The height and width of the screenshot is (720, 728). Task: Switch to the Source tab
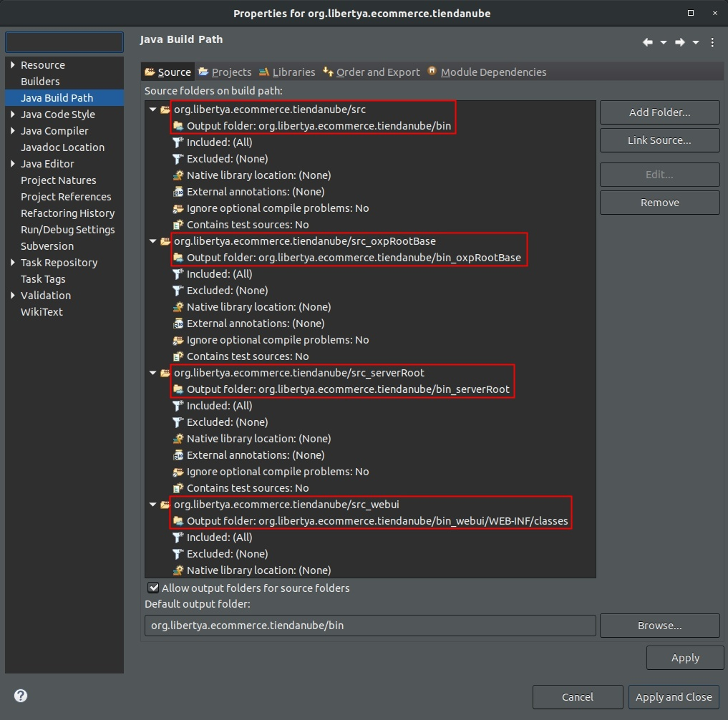coord(168,72)
